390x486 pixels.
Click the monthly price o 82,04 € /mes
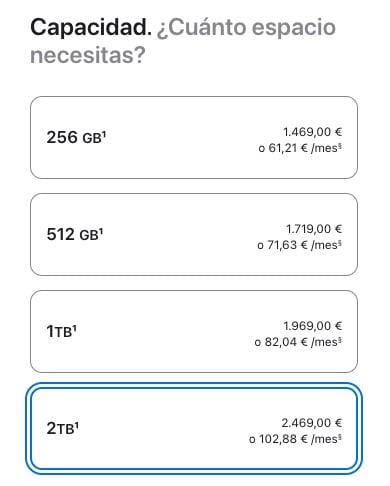pyautogui.click(x=298, y=342)
